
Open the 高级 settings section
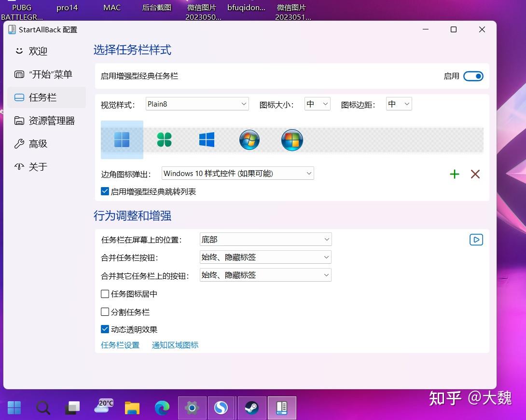point(38,144)
